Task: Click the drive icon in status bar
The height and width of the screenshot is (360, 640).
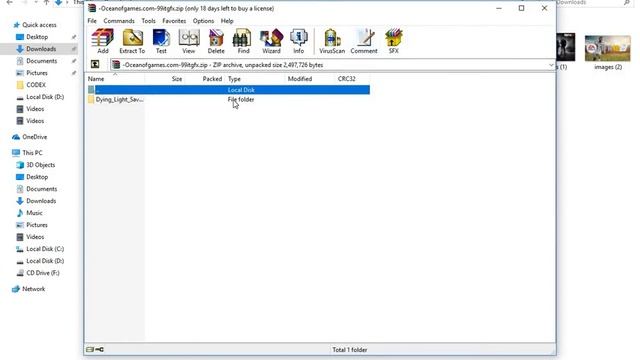Action: pyautogui.click(x=90, y=349)
